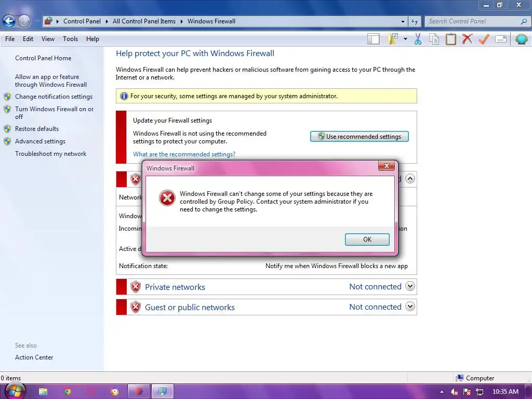The width and height of the screenshot is (532, 399).
Task: Open Turn Windows Firewall on or off
Action: pos(54,113)
